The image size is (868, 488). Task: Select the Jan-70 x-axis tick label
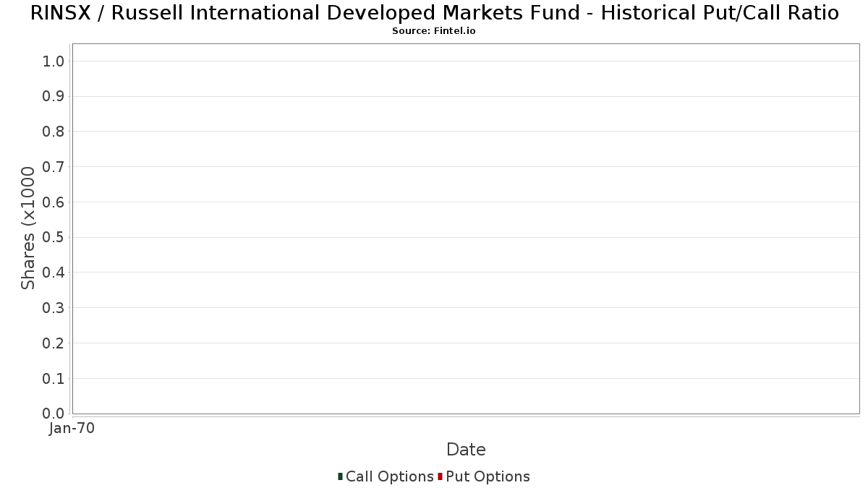tap(72, 428)
